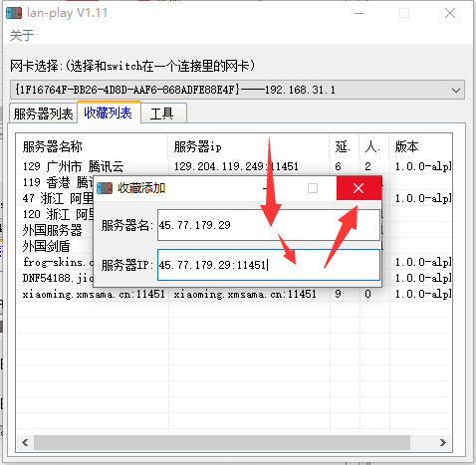Maximize the 收藏添加 dialog
The image size is (476, 465).
coord(313,188)
